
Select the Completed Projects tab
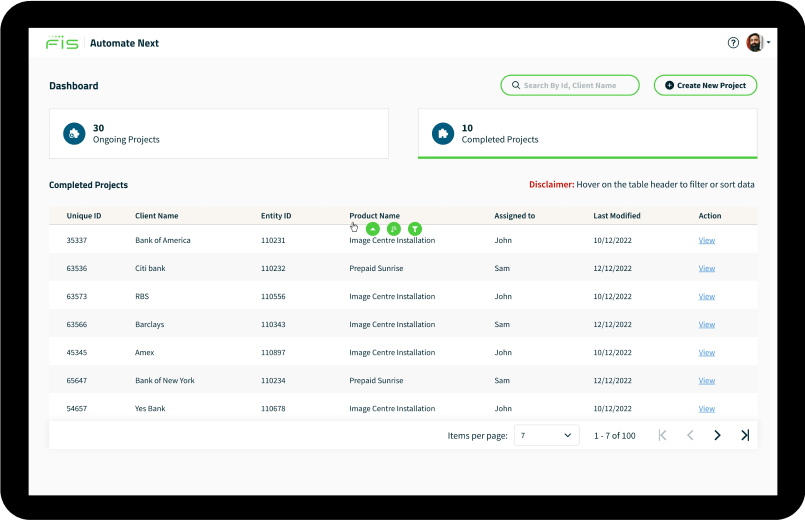(587, 134)
